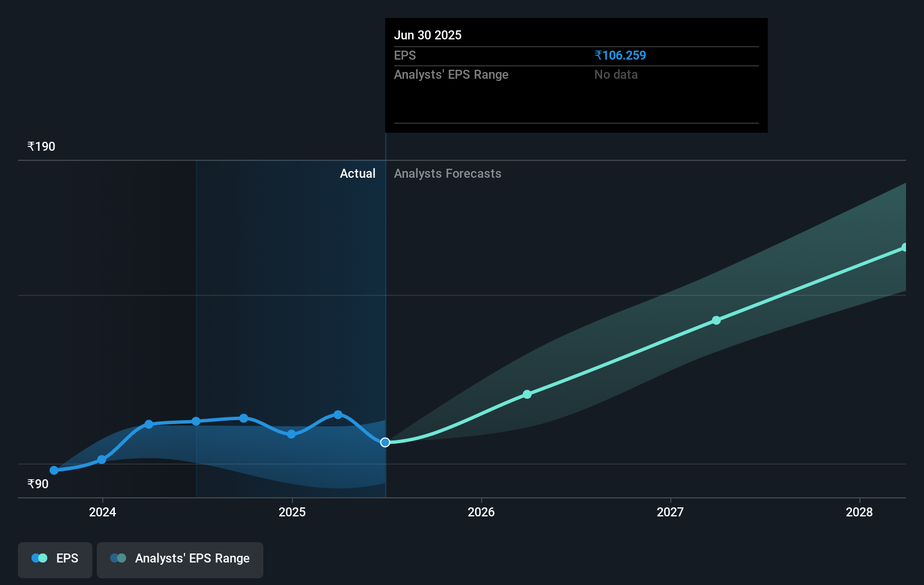Click the 'Actual' section label
Image resolution: width=924 pixels, height=585 pixels.
tap(357, 174)
